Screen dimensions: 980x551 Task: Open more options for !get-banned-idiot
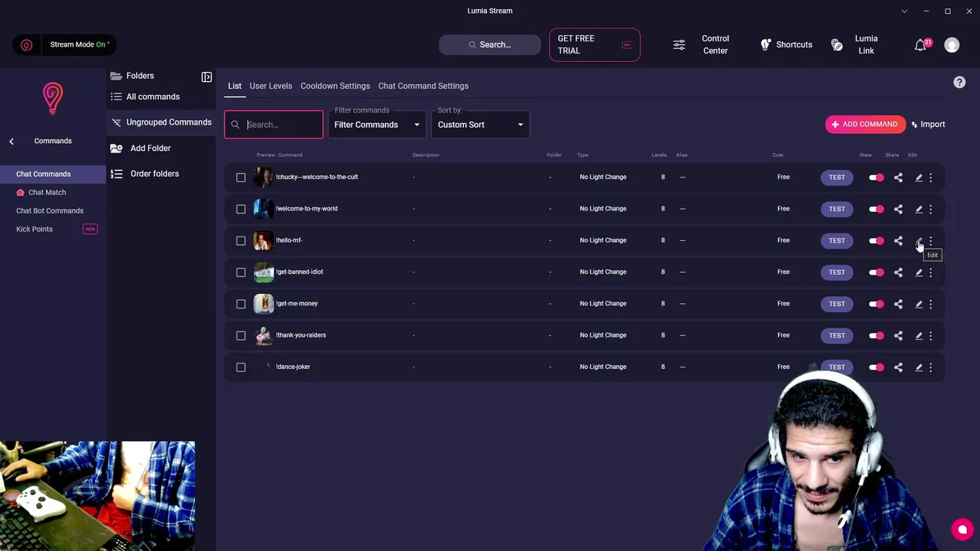(931, 272)
